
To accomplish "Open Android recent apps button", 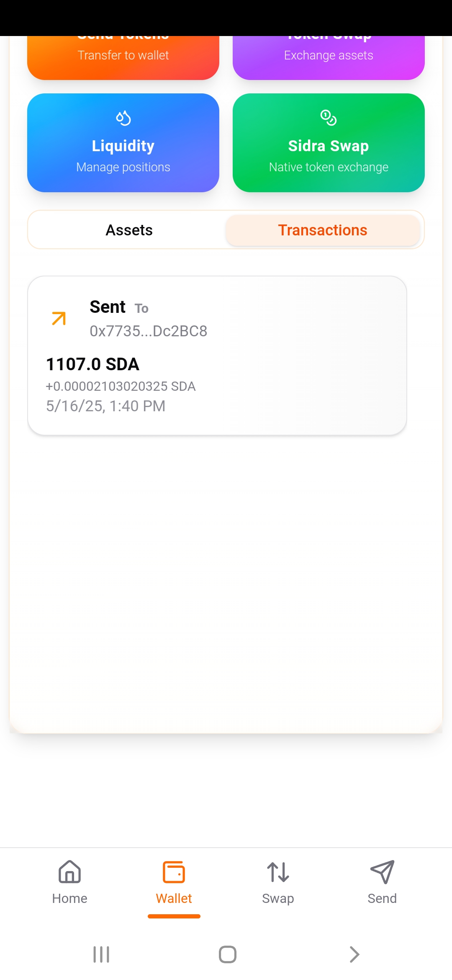I will [x=101, y=954].
